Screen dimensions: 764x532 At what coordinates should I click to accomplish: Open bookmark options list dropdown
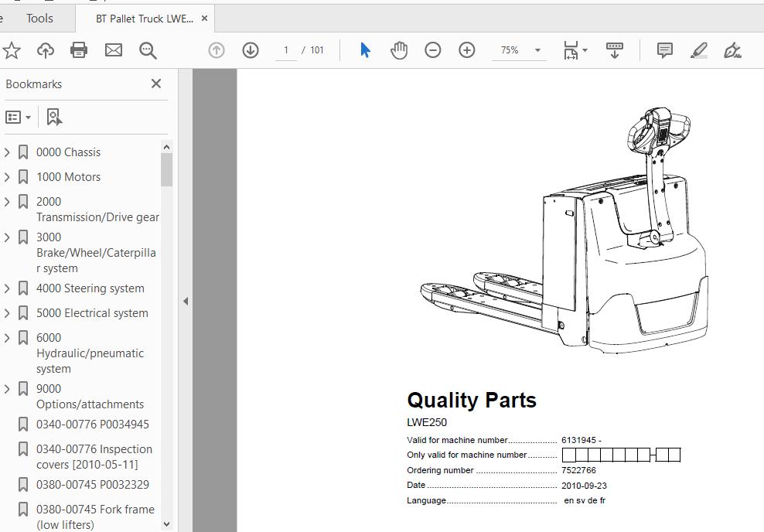[19, 117]
